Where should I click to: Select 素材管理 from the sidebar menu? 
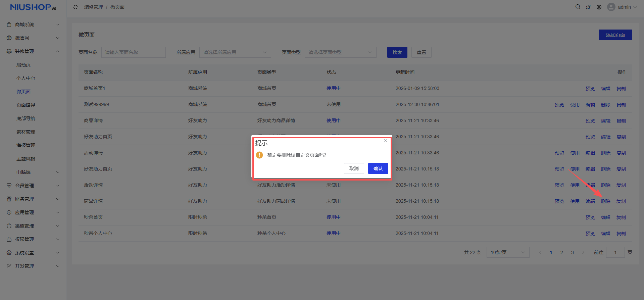point(26,132)
